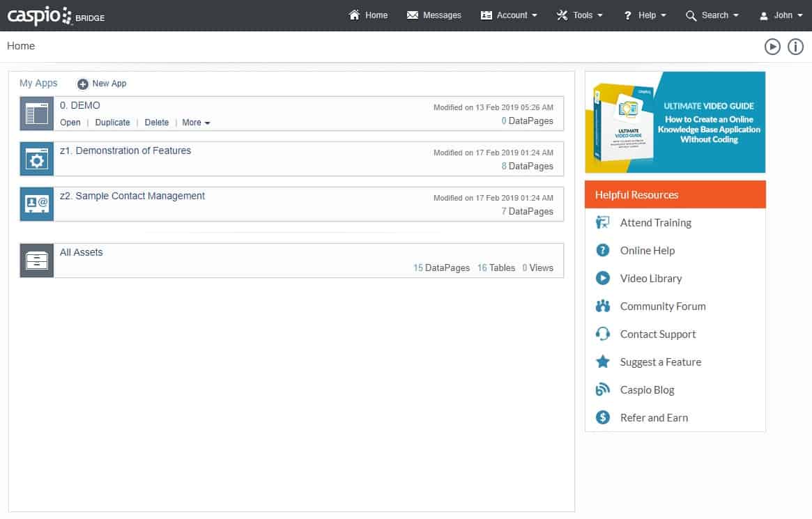Click the All Assets drawer icon
This screenshot has height=519, width=812.
pyautogui.click(x=36, y=261)
